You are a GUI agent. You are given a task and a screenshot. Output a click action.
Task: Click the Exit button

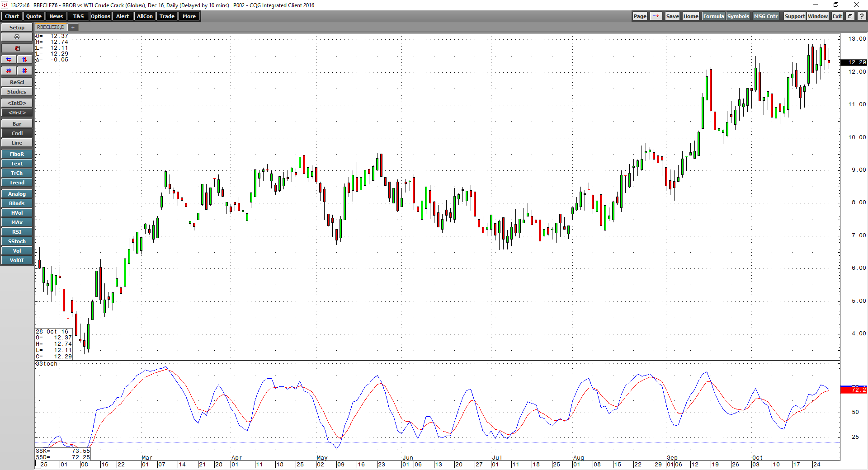[x=837, y=16]
